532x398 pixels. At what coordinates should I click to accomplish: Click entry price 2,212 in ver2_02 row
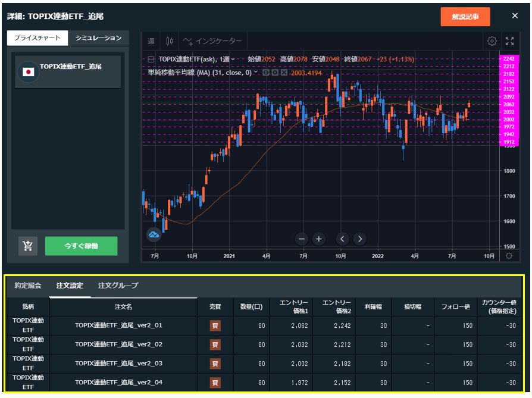pos(342,344)
